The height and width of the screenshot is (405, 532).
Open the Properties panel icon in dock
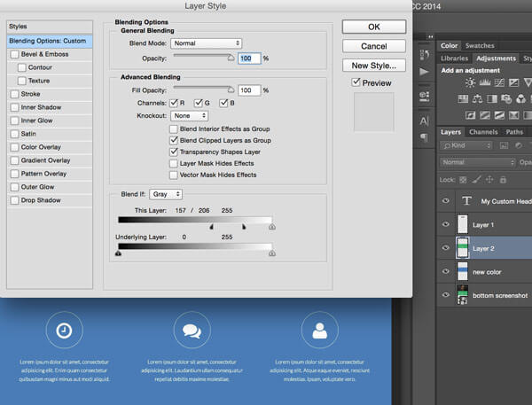tap(425, 96)
